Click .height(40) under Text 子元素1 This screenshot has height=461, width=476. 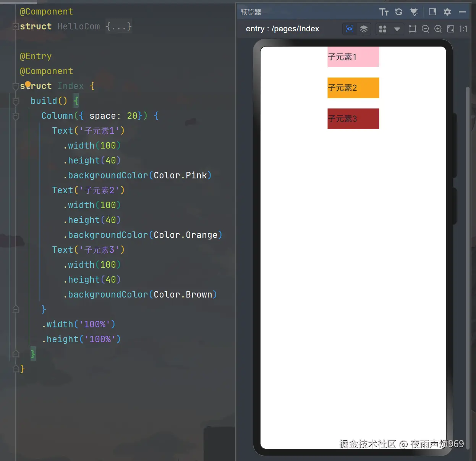(92, 160)
